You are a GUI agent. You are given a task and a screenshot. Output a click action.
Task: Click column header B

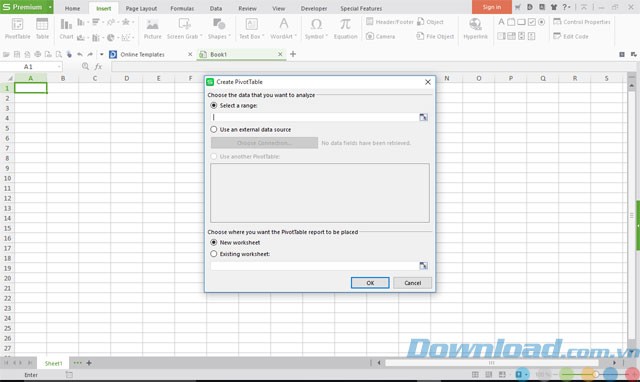pos(63,78)
